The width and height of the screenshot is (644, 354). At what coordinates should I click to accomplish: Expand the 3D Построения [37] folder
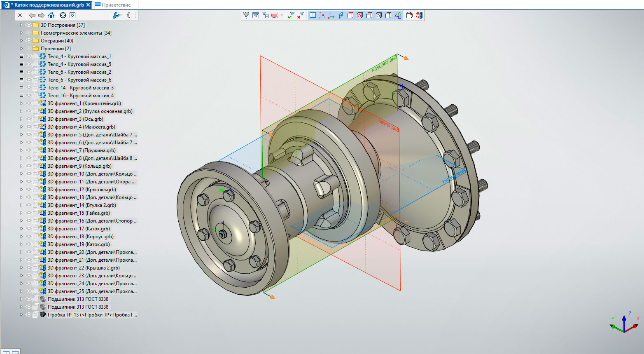[21, 25]
